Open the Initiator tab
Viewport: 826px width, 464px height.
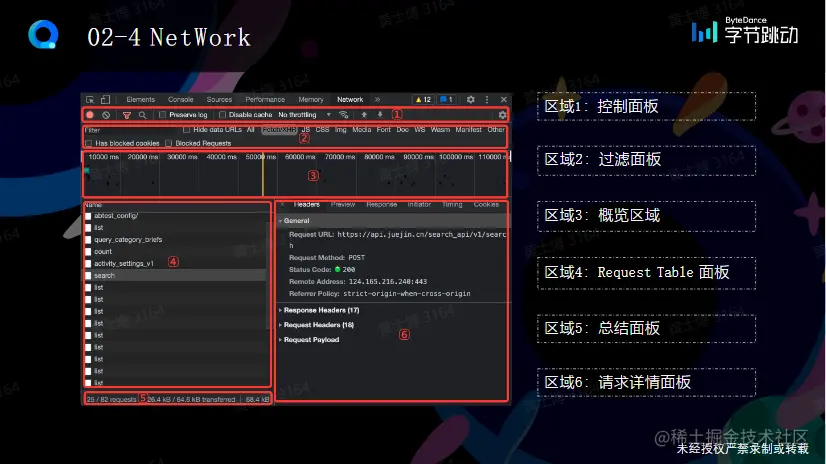coord(419,204)
